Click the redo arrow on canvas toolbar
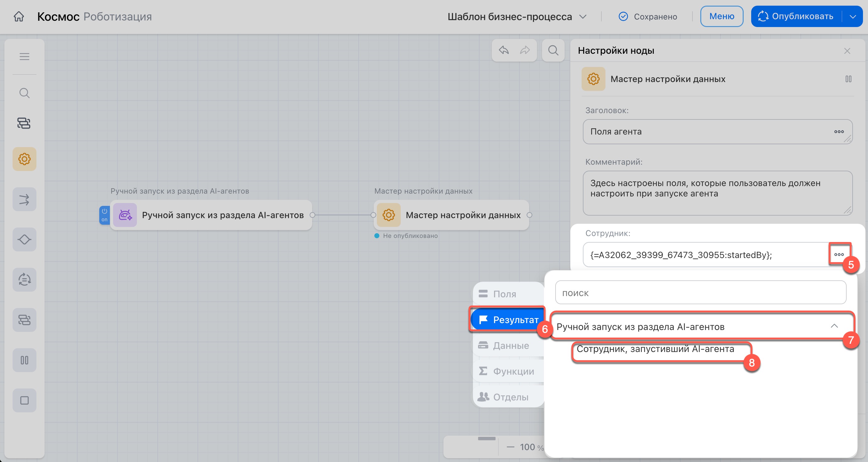This screenshot has width=868, height=462. click(x=525, y=51)
